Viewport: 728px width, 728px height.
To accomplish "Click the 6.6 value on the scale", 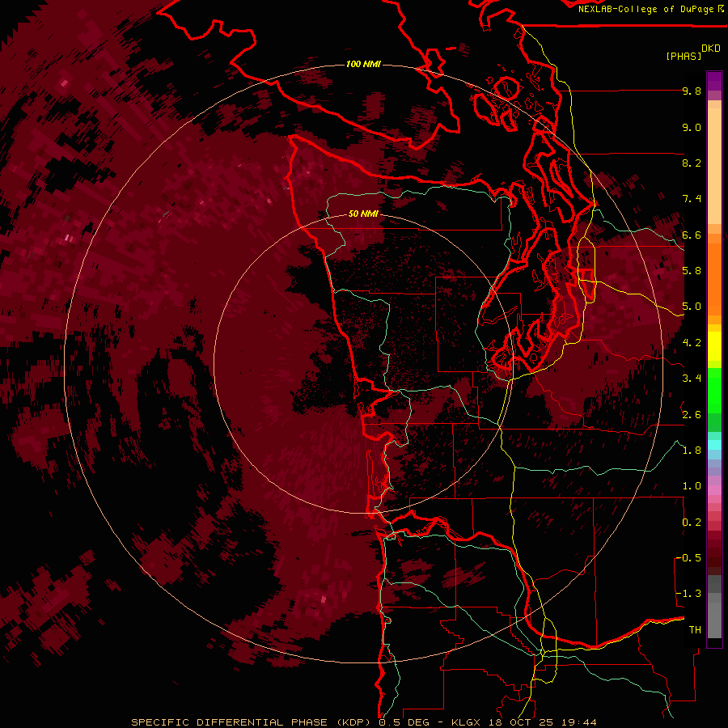I will (x=692, y=235).
